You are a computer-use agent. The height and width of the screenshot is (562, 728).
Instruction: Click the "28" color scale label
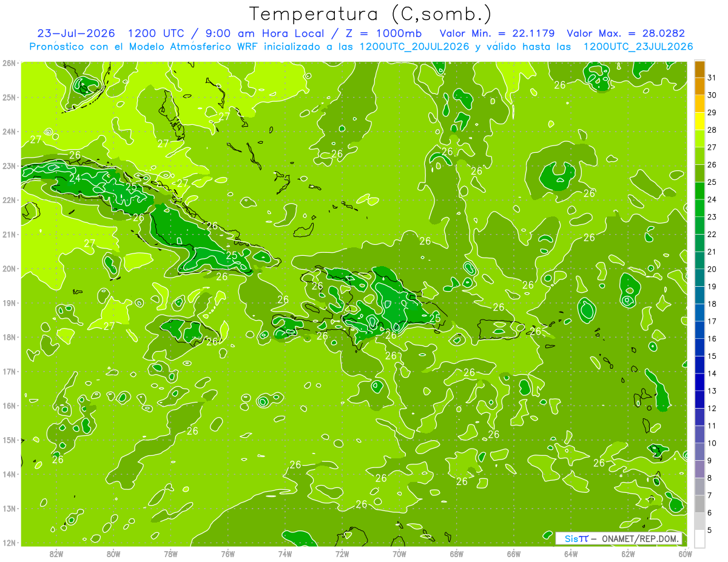coord(712,130)
